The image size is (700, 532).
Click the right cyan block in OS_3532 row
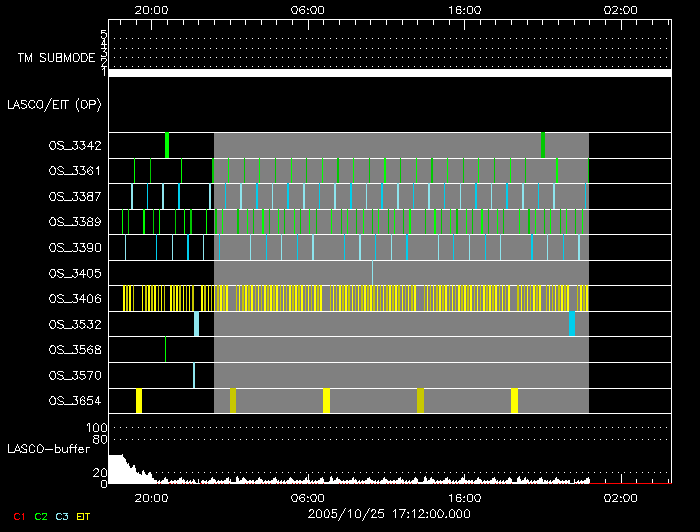(572, 323)
